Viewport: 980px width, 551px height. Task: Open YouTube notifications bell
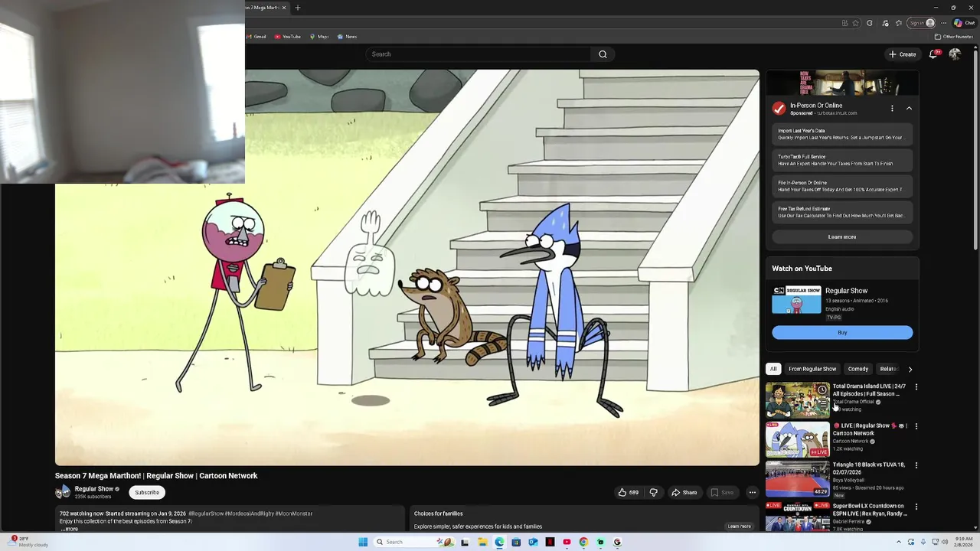point(933,54)
